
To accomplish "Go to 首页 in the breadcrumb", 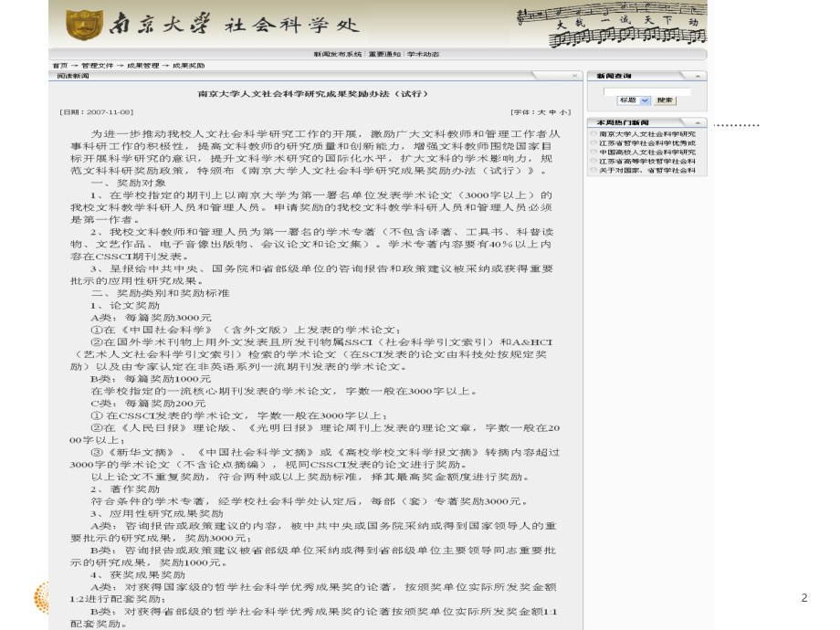I will pos(59,66).
